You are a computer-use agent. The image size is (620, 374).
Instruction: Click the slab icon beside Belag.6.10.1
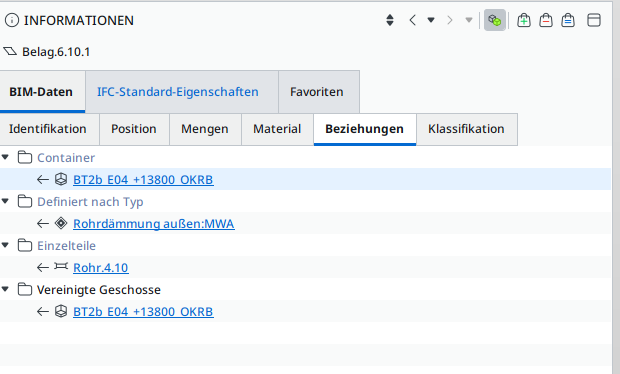point(10,51)
